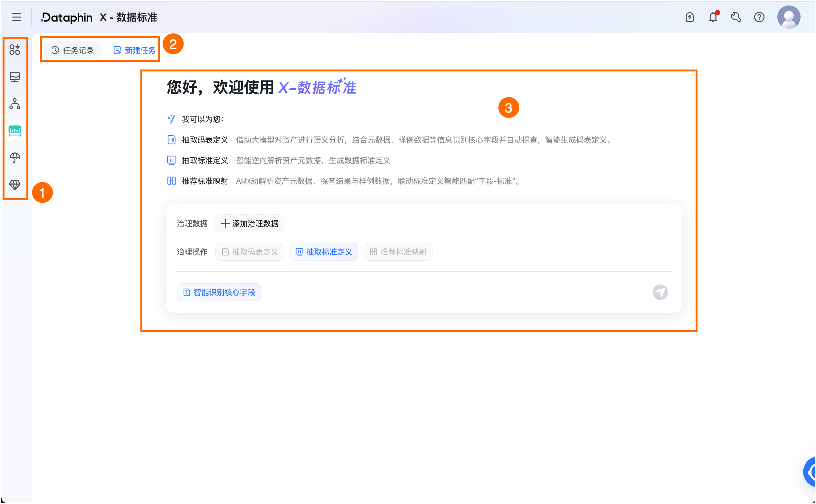Image resolution: width=816 pixels, height=504 pixels.
Task: Open settings with the wrench icon
Action: point(736,17)
